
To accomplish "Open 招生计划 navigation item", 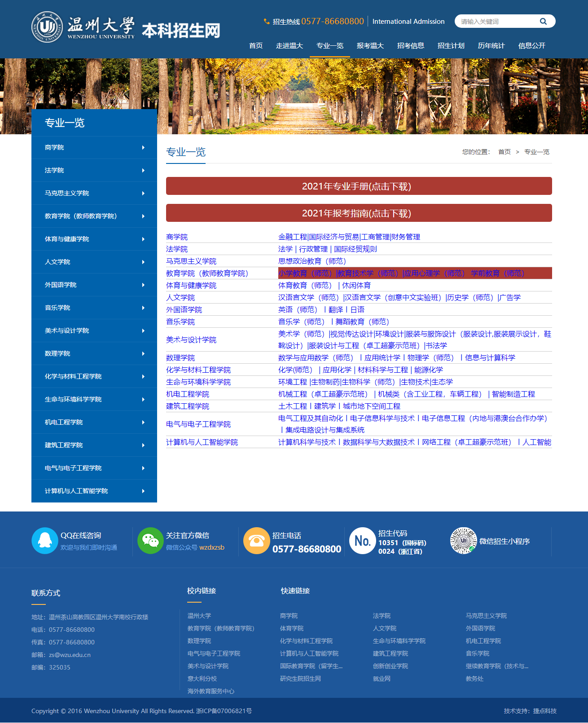I will click(451, 45).
